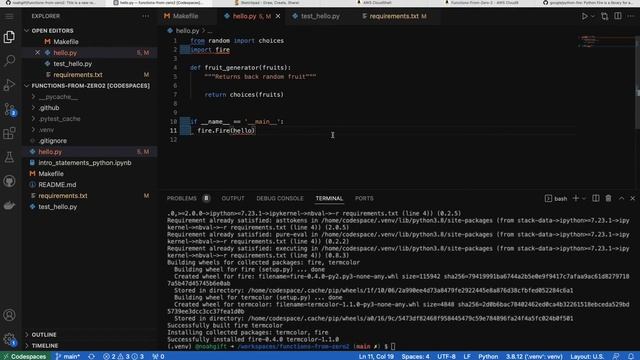Open the notifications bell icon
Viewport: 640px width, 360px height.
pos(631,356)
